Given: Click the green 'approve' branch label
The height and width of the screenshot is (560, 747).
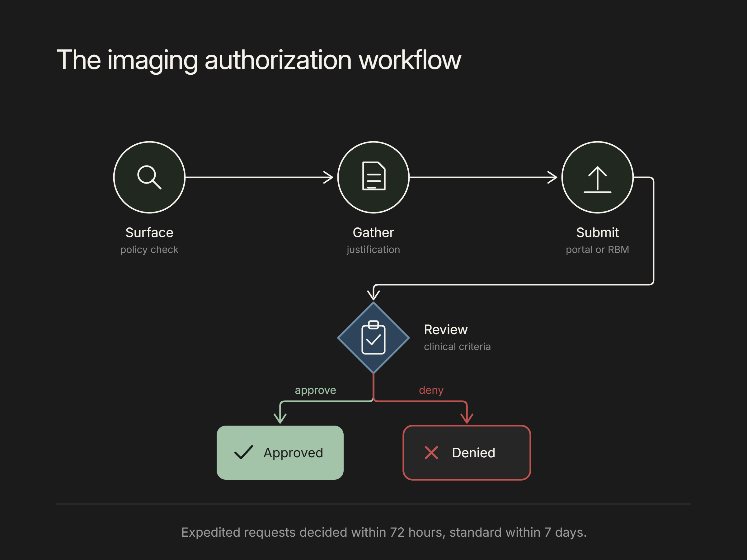Looking at the screenshot, I should tap(315, 390).
